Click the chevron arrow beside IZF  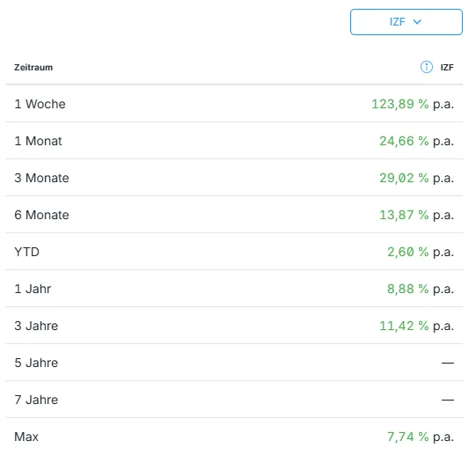point(417,22)
